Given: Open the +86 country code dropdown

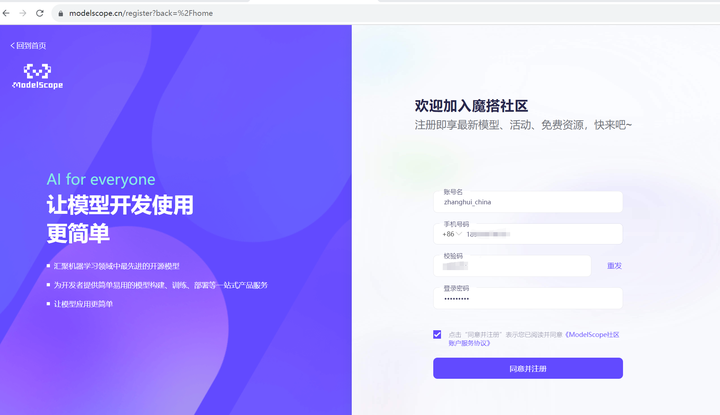Looking at the screenshot, I should point(451,234).
